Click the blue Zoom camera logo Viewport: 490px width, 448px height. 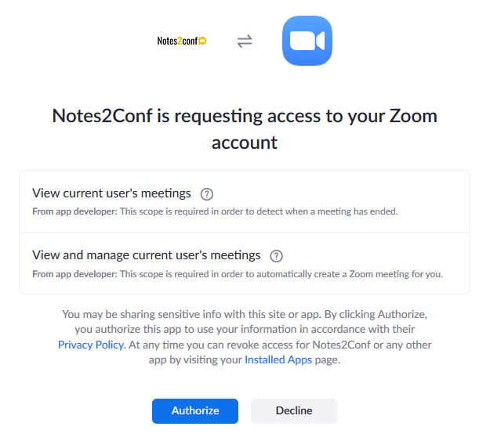click(307, 41)
